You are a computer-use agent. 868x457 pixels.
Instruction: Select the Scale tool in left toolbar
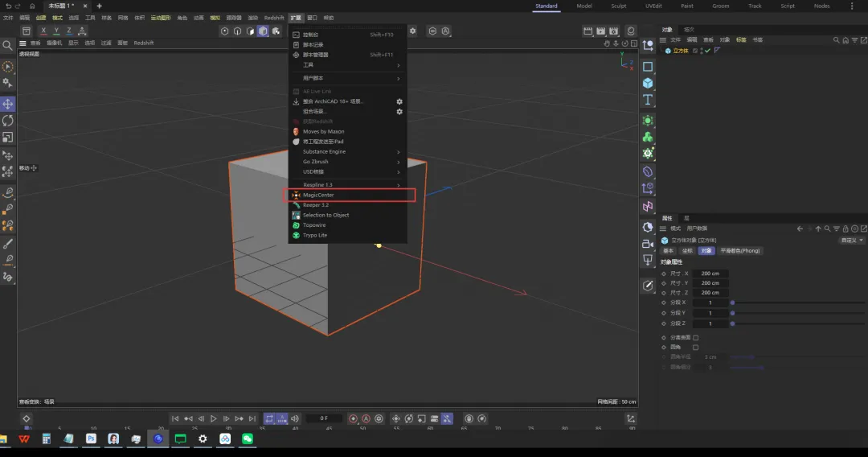pyautogui.click(x=8, y=138)
